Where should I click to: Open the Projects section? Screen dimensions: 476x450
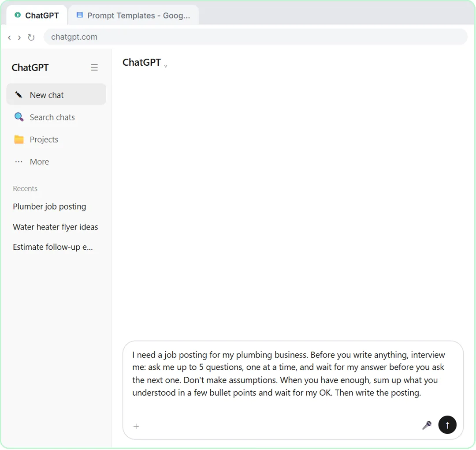pyautogui.click(x=56, y=139)
